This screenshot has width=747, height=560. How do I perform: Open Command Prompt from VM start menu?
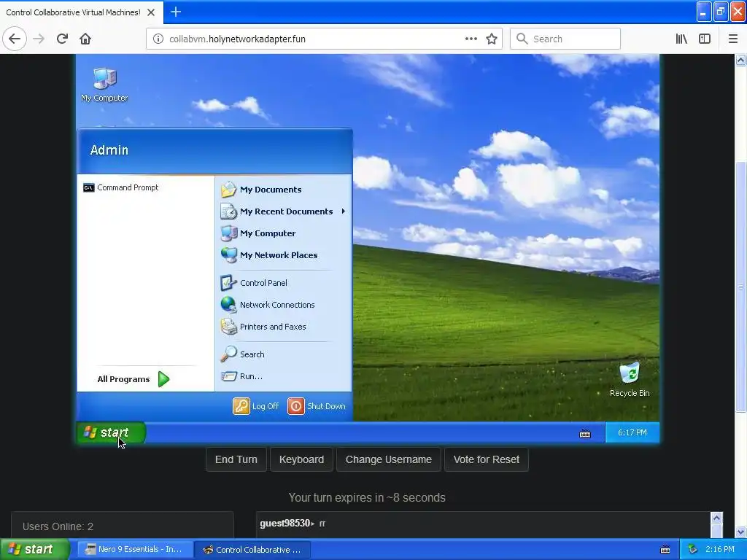(x=121, y=187)
